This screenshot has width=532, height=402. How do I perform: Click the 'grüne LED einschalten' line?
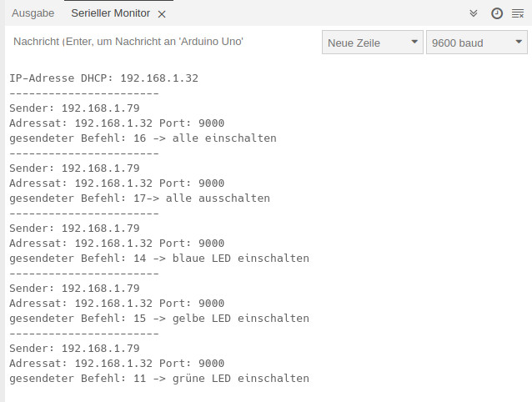pos(159,379)
